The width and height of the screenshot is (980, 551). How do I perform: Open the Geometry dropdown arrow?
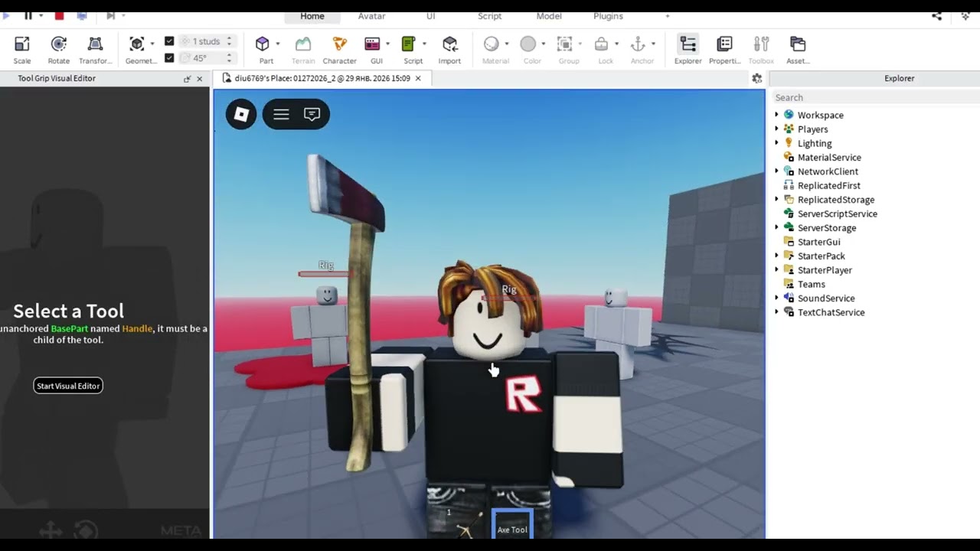(152, 44)
